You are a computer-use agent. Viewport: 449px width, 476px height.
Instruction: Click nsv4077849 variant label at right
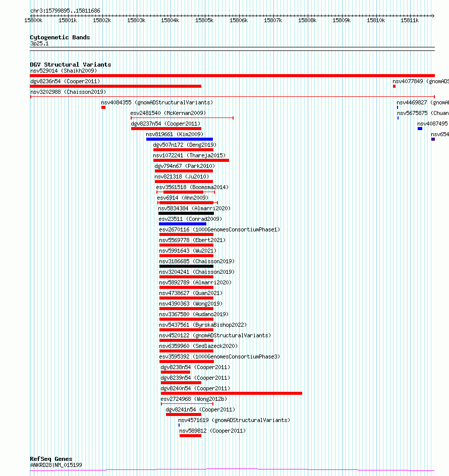coord(421,81)
